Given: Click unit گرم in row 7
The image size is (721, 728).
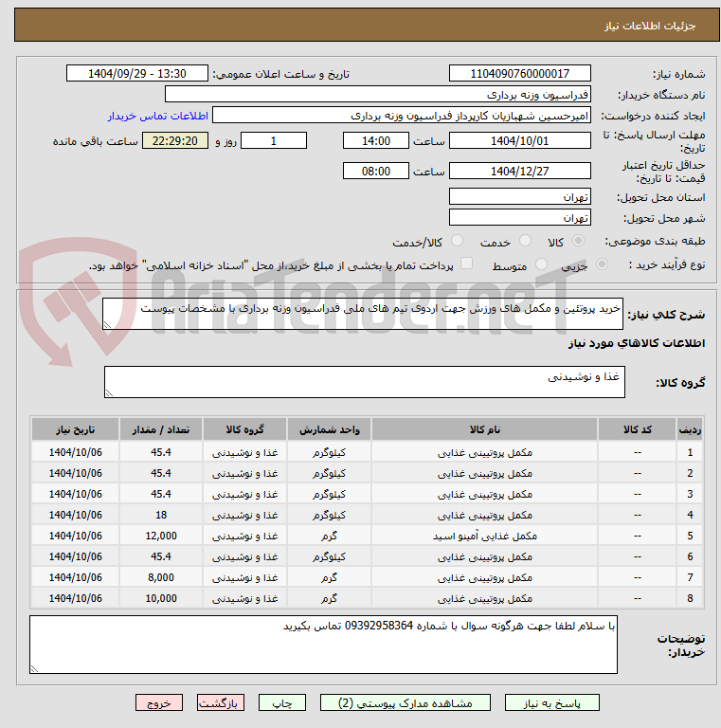Looking at the screenshot, I should pyautogui.click(x=329, y=577).
